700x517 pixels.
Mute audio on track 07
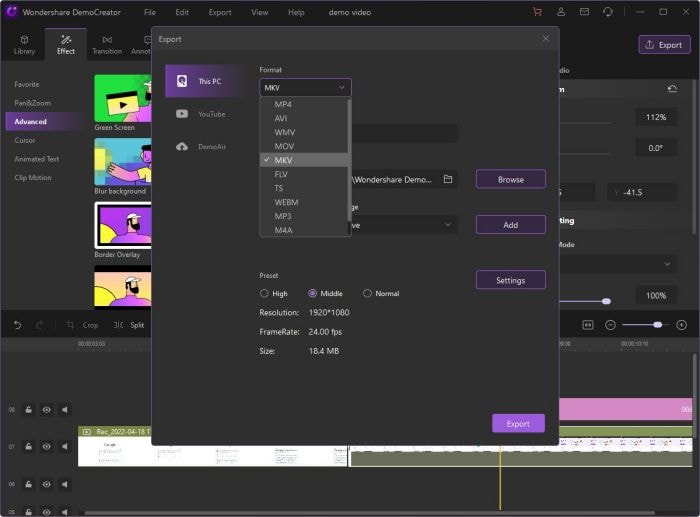[x=65, y=446]
